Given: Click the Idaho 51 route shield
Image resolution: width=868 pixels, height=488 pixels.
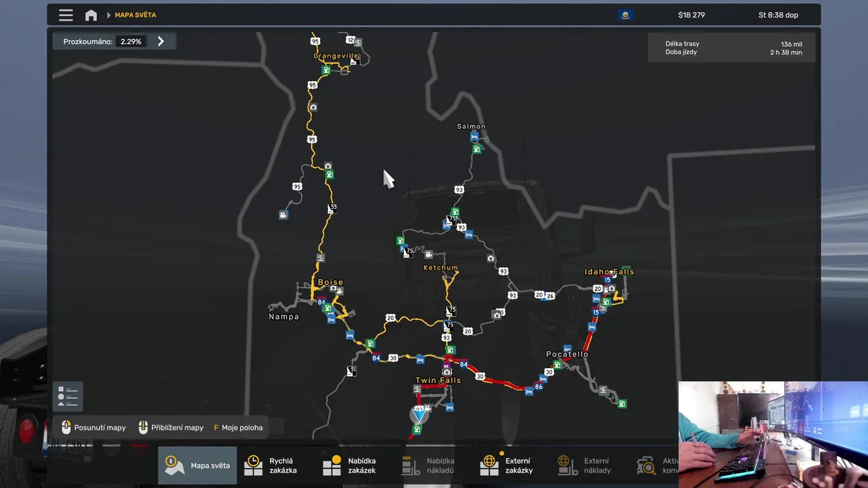Looking at the screenshot, I should tap(351, 371).
